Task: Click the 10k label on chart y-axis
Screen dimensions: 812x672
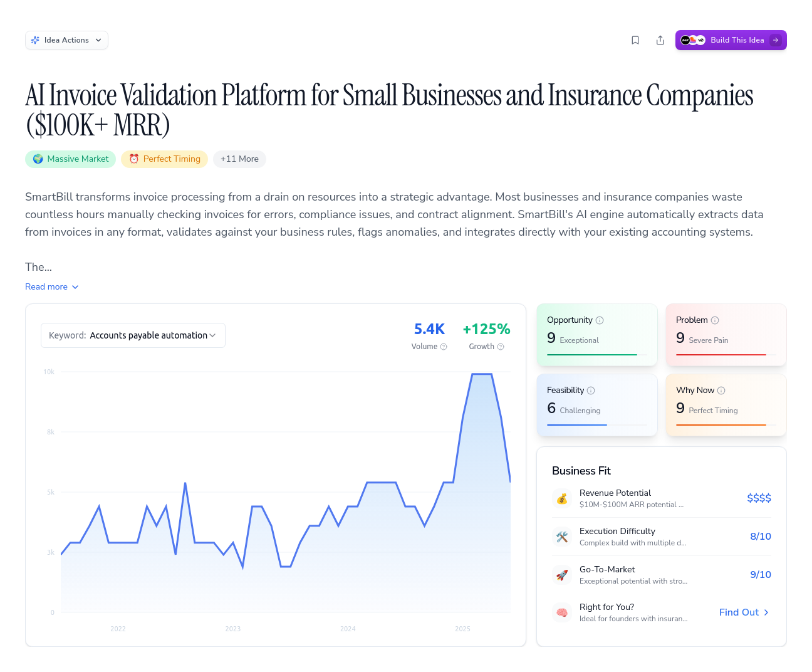Action: coord(49,372)
